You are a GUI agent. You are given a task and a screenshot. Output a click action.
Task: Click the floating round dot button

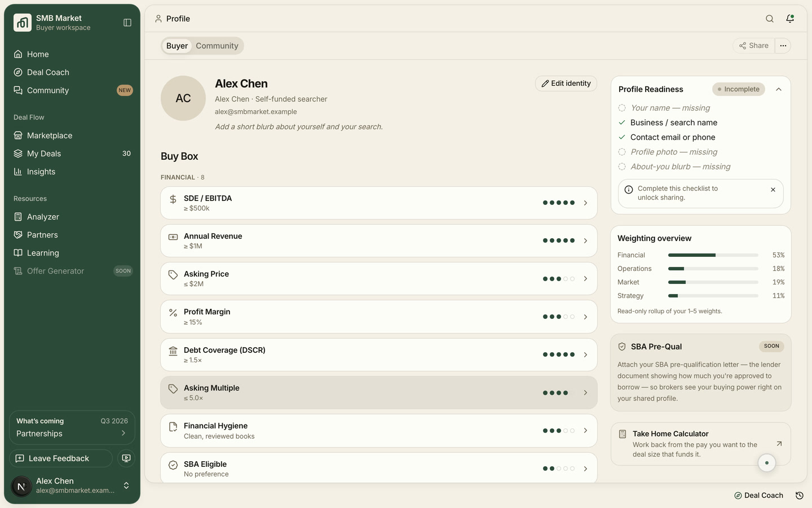[767, 463]
